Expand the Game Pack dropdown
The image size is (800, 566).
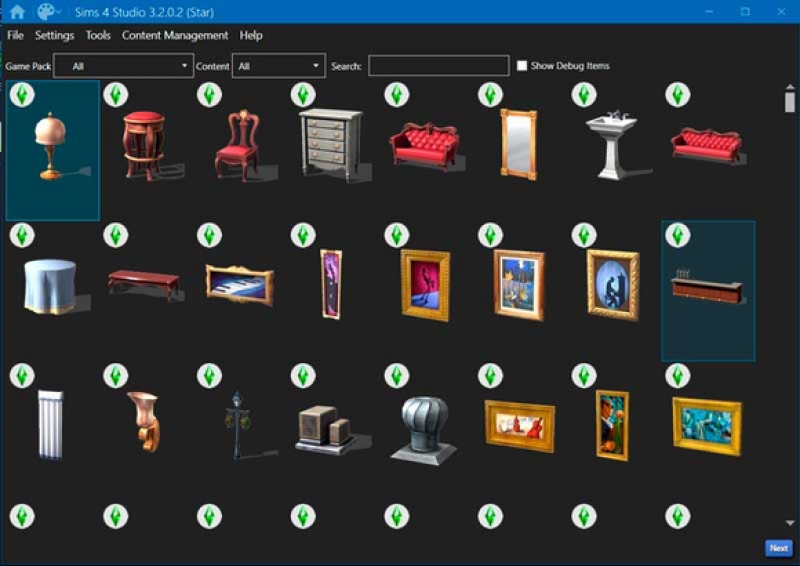(123, 66)
